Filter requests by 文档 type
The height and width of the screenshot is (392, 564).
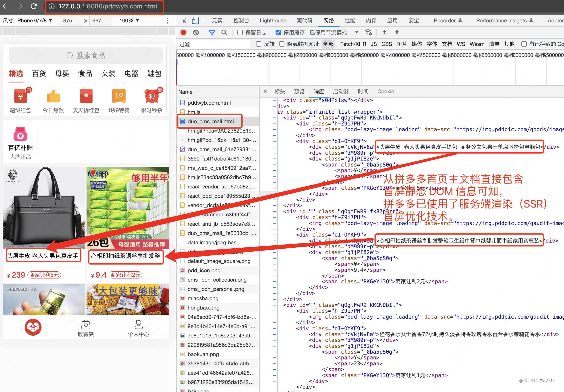(447, 44)
